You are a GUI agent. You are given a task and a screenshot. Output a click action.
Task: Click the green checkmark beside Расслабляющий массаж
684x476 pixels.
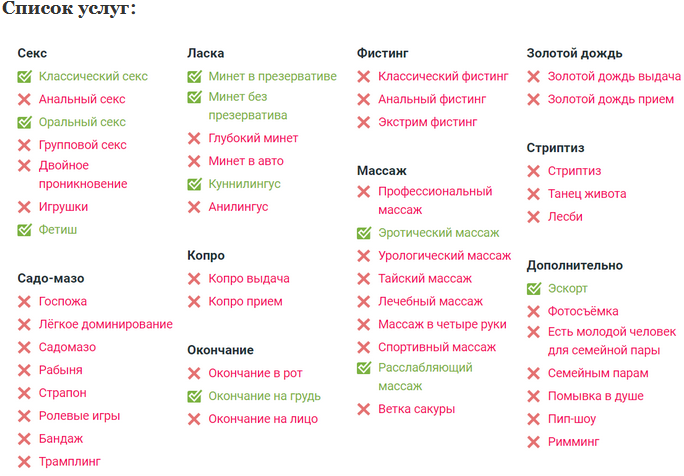coord(364,368)
